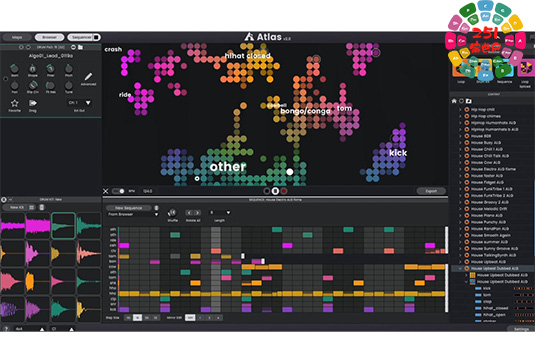Select House Sunny Groove ALB item
Screen dimensions: 535x363
[x=494, y=248]
